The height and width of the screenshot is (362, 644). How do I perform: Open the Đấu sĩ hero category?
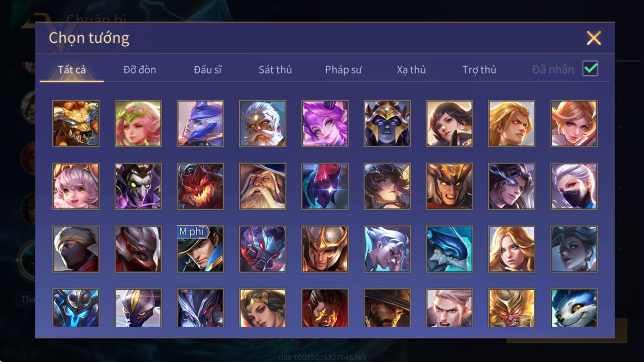208,70
